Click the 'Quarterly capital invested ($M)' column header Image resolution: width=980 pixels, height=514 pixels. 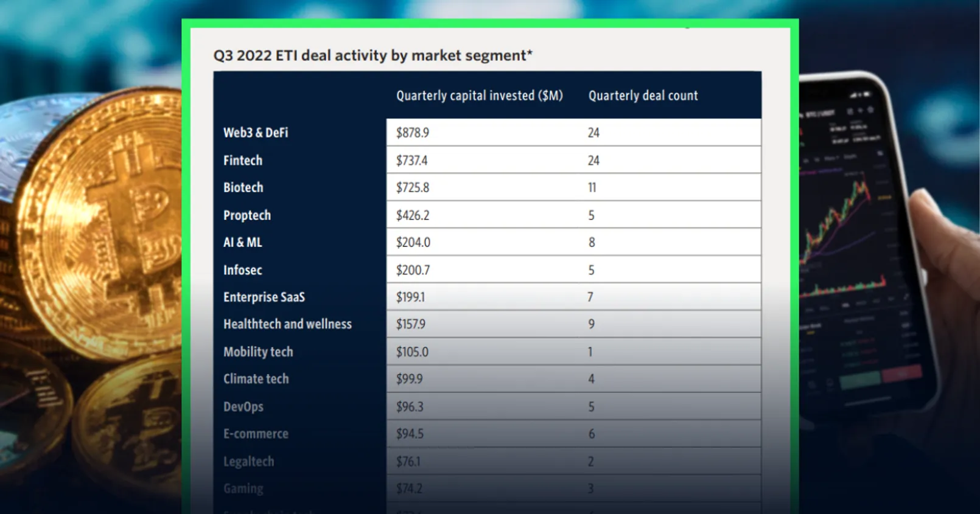[x=480, y=96]
